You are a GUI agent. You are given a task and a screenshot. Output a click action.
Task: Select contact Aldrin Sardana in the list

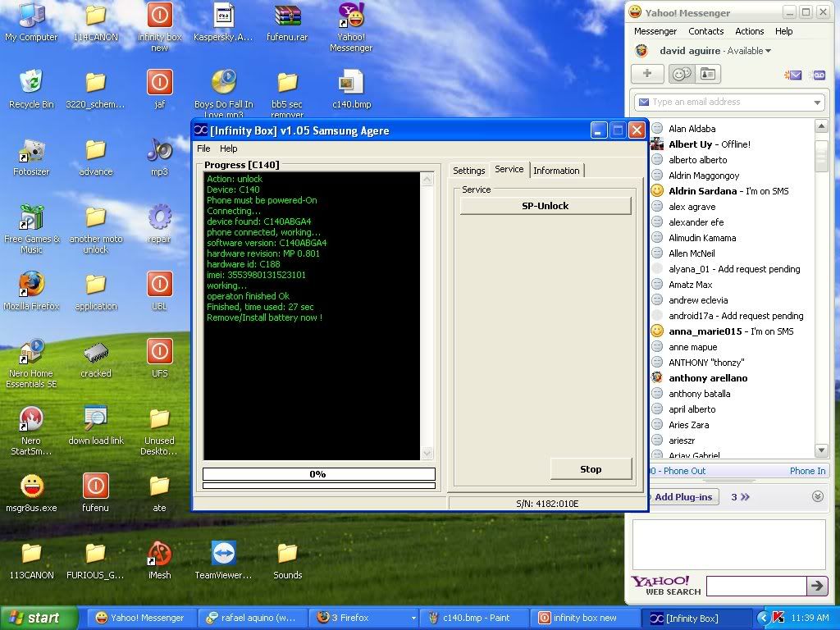click(728, 190)
